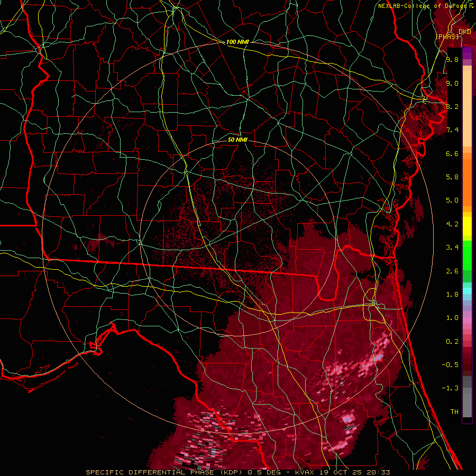This screenshot has width=476, height=476.
Task: Click the 1.8 scale value
Action: point(452,295)
